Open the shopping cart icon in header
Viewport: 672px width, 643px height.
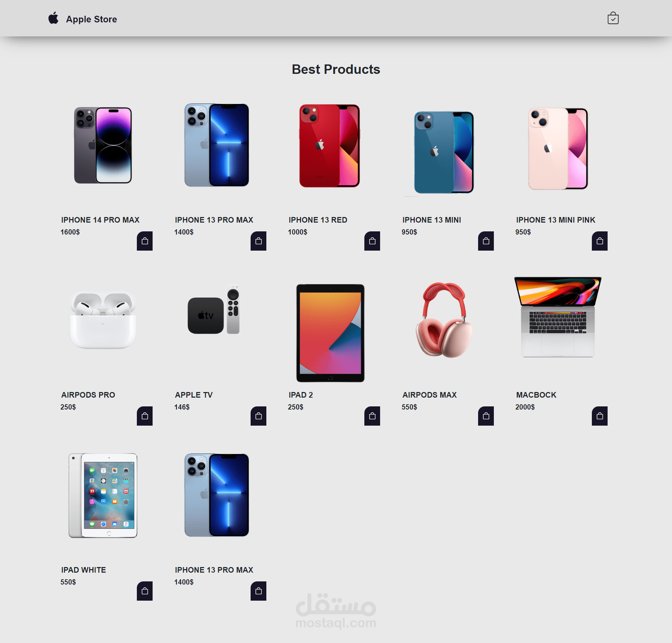(x=613, y=18)
